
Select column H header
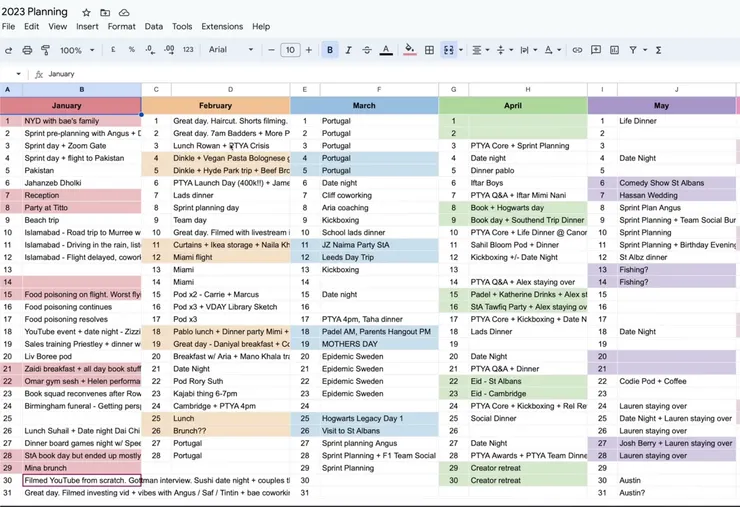pos(528,89)
